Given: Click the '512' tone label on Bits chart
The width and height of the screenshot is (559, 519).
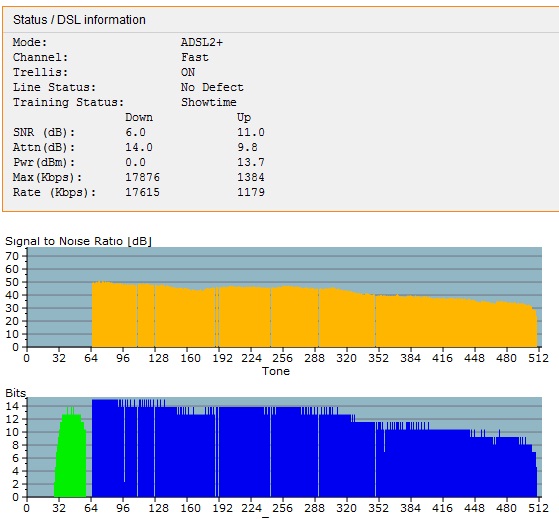Looking at the screenshot, I should coord(538,508).
